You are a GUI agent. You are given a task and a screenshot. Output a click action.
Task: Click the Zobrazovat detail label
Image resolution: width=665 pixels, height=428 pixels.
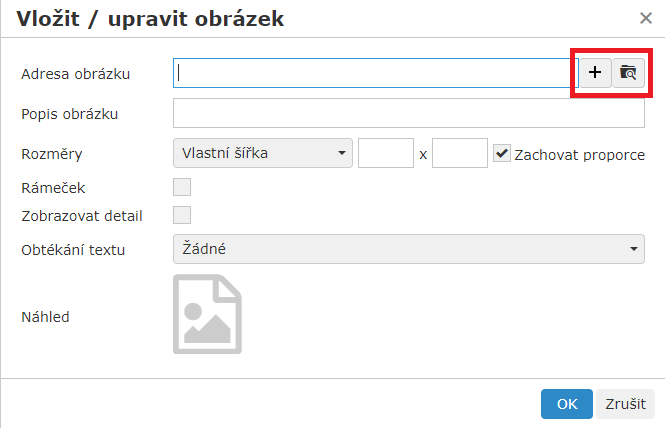click(82, 214)
